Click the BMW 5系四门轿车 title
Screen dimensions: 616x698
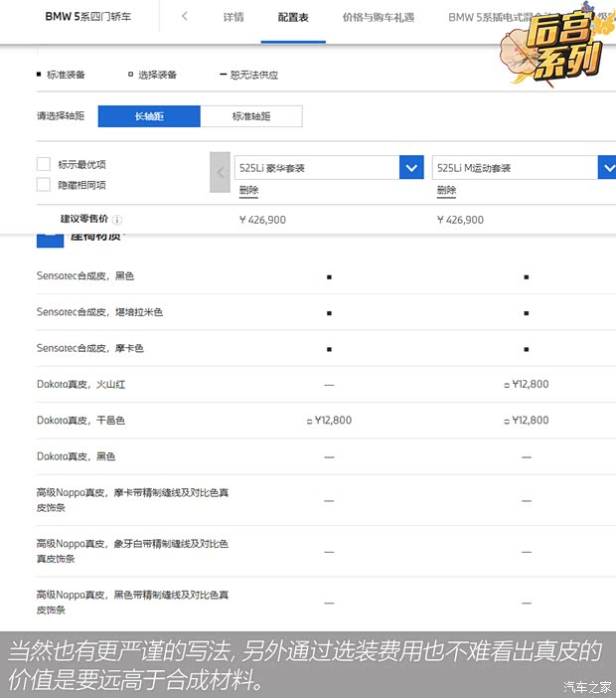coord(88,17)
